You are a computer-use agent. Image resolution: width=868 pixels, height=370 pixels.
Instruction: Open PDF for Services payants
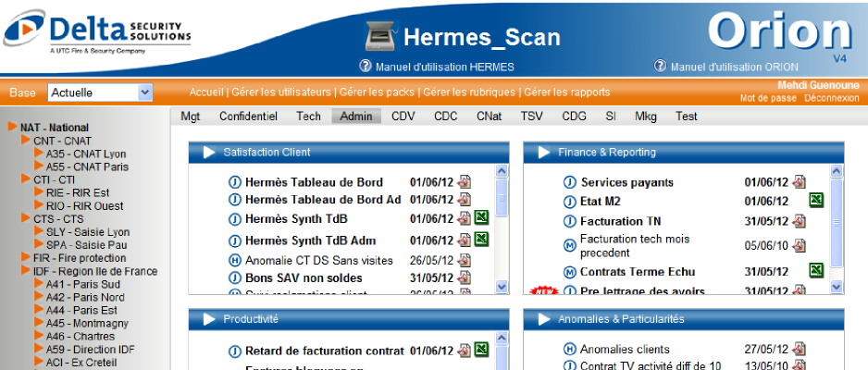[x=799, y=182]
